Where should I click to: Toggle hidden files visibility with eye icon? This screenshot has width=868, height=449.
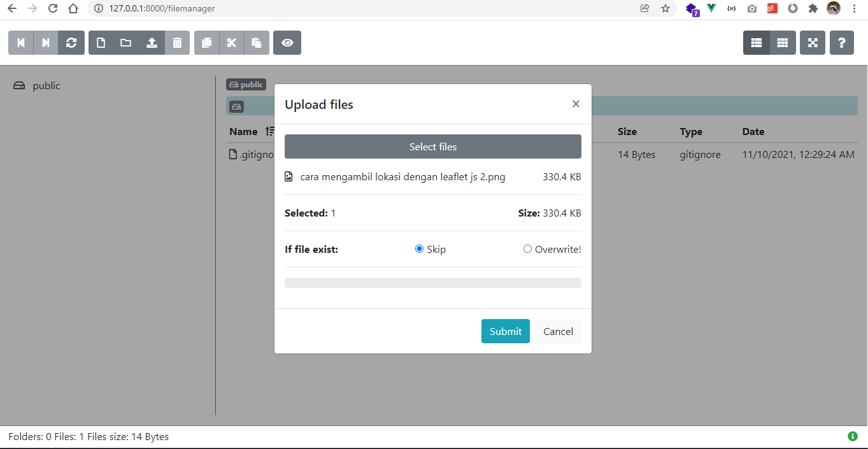pyautogui.click(x=287, y=42)
